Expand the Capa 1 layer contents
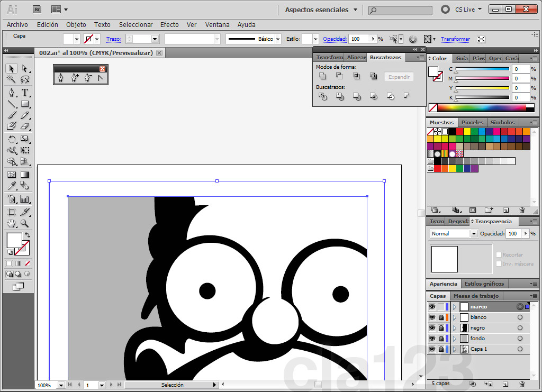Image resolution: width=542 pixels, height=392 pixels. click(455, 349)
